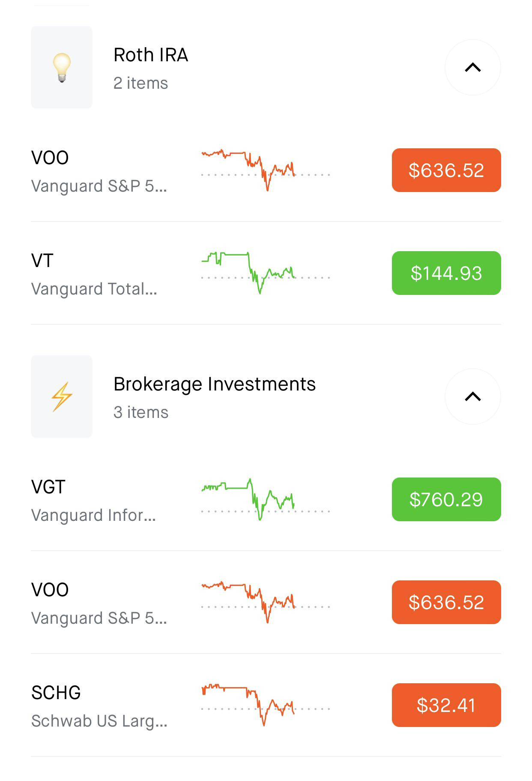Image resolution: width=532 pixels, height=781 pixels.
Task: Collapse the Brokerage Investments section chevron
Action: click(x=473, y=397)
